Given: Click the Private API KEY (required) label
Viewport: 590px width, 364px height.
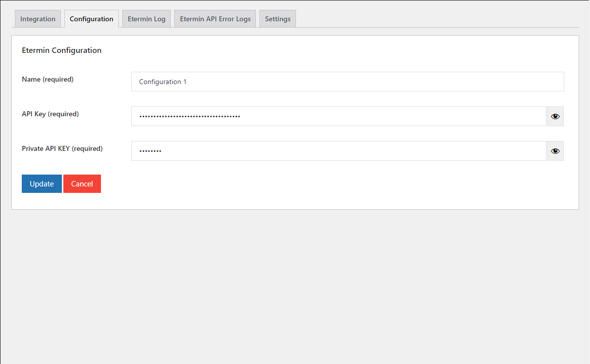Looking at the screenshot, I should [x=62, y=148].
